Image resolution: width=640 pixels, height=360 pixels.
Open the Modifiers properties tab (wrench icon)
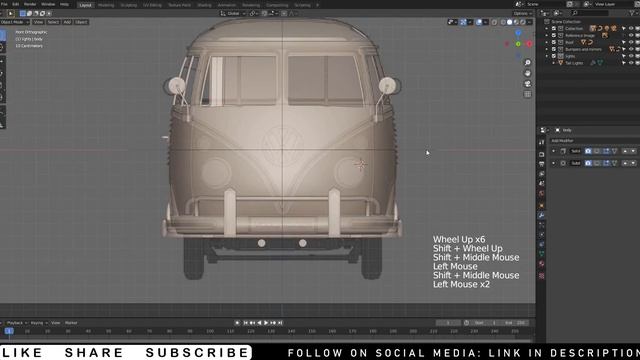[x=542, y=216]
